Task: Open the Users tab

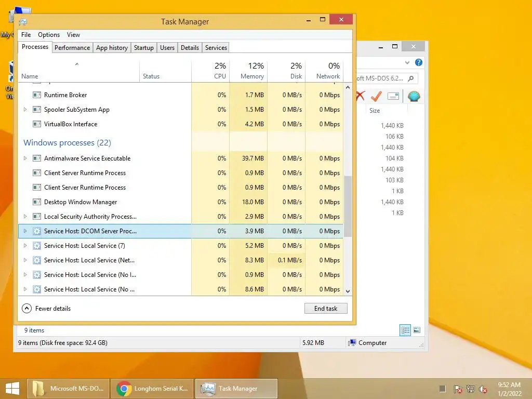Action: click(167, 48)
